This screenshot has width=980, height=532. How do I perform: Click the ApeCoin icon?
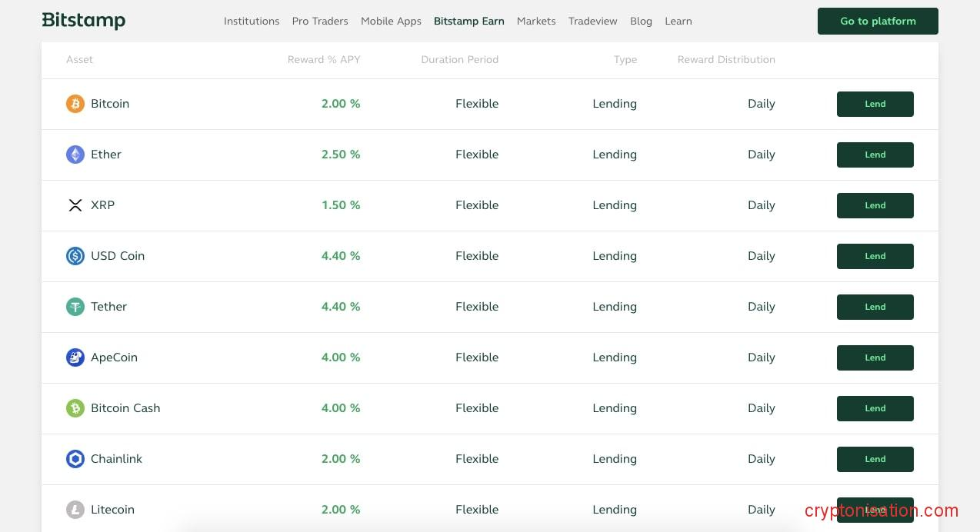tap(75, 357)
